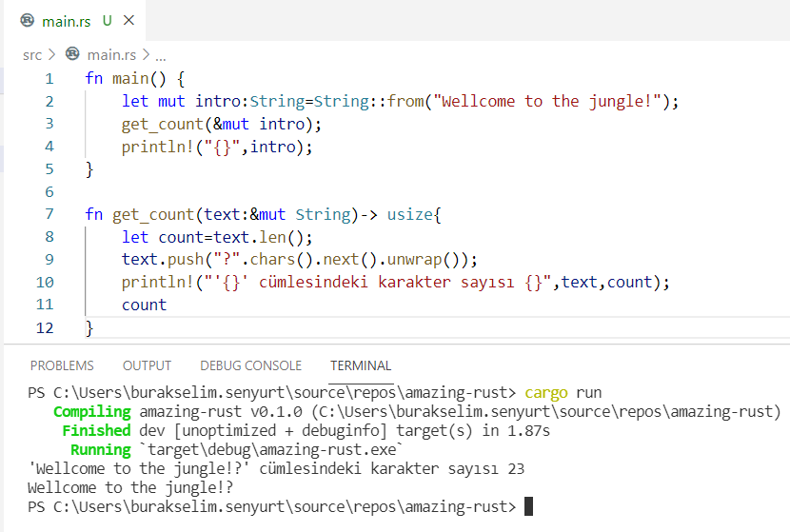Click the Rust file icon in main.rs tab
790x532 pixels.
[28, 20]
